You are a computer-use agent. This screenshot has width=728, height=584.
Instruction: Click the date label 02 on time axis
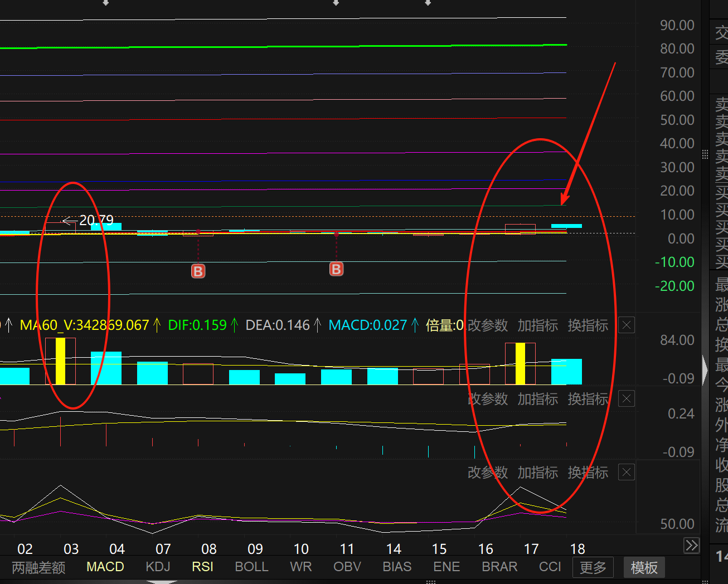[25, 549]
